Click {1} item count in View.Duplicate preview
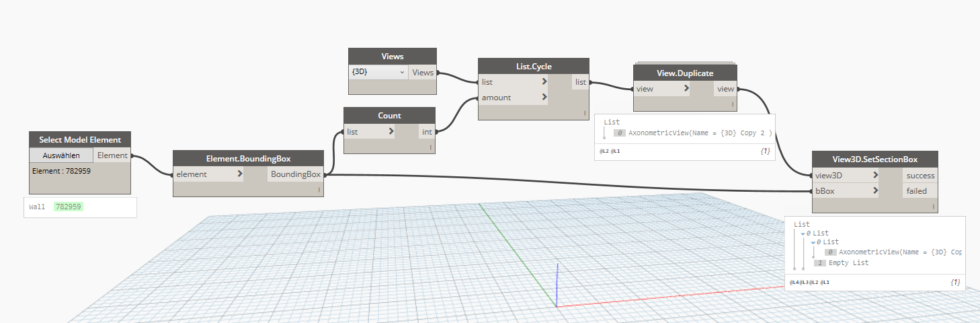980x323 pixels. point(765,152)
